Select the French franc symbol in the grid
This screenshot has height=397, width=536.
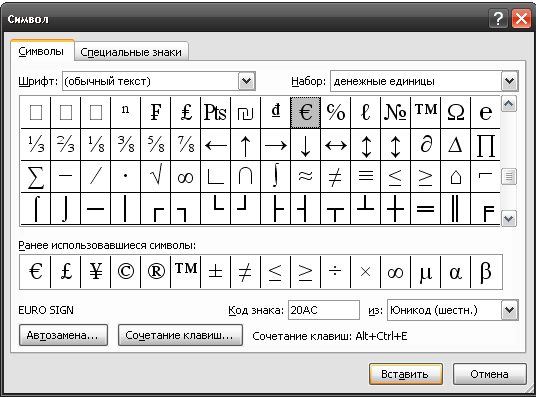[x=156, y=113]
